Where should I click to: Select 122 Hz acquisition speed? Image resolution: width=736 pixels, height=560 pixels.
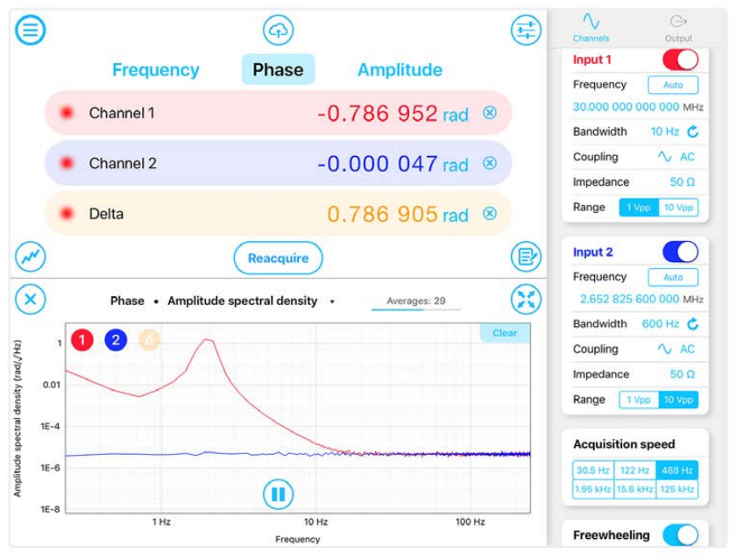(x=634, y=471)
